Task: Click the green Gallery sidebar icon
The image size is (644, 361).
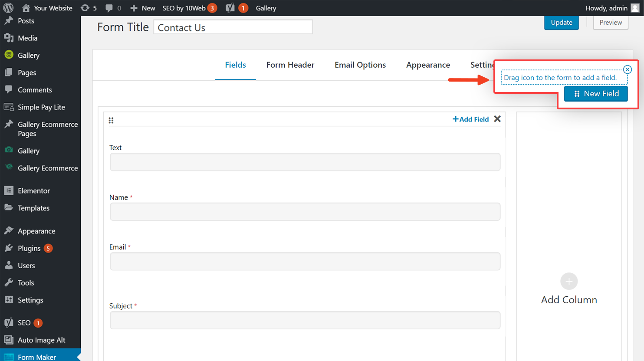Action: (x=9, y=55)
